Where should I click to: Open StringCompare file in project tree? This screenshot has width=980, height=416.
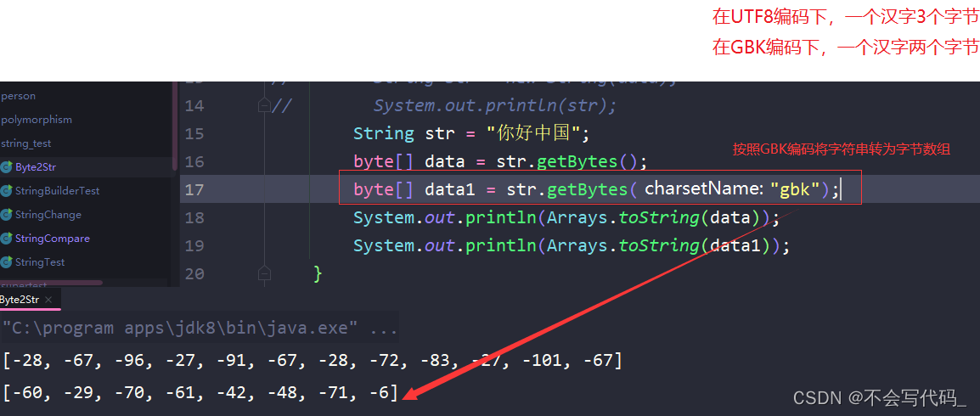(x=53, y=238)
